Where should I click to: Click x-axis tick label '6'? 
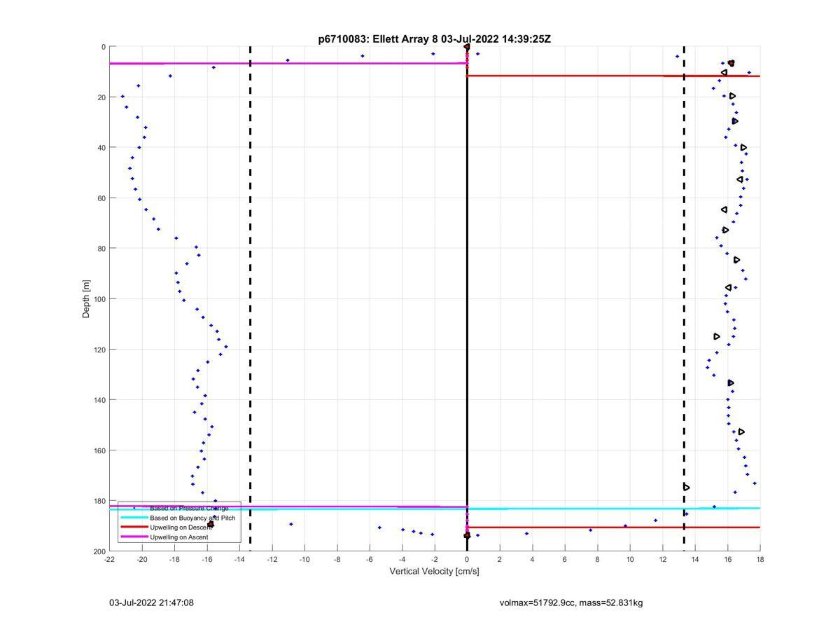[x=565, y=559]
